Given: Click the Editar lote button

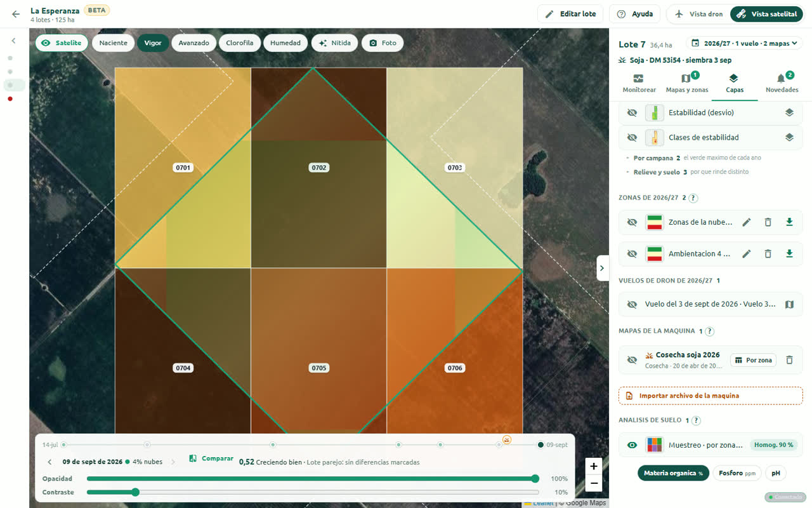Looking at the screenshot, I should 571,14.
